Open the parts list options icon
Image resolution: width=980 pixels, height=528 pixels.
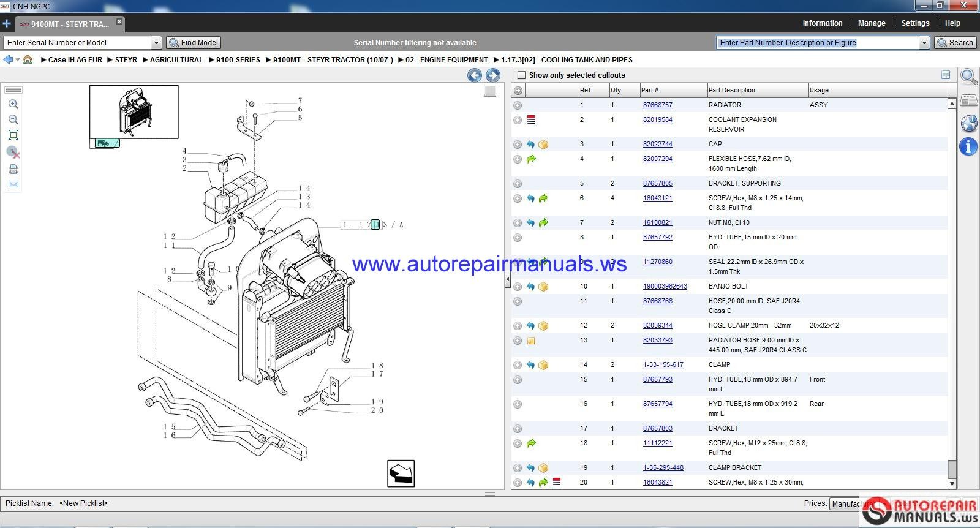coord(946,75)
